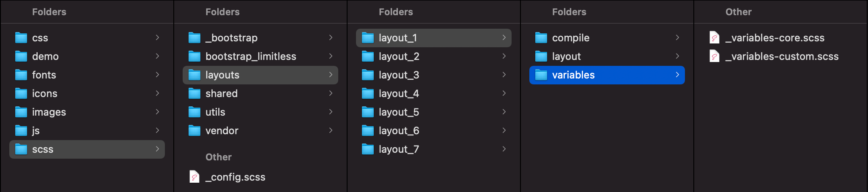Viewport: 868px width, 192px height.
Task: Click the compile folder icon
Action: click(x=541, y=38)
